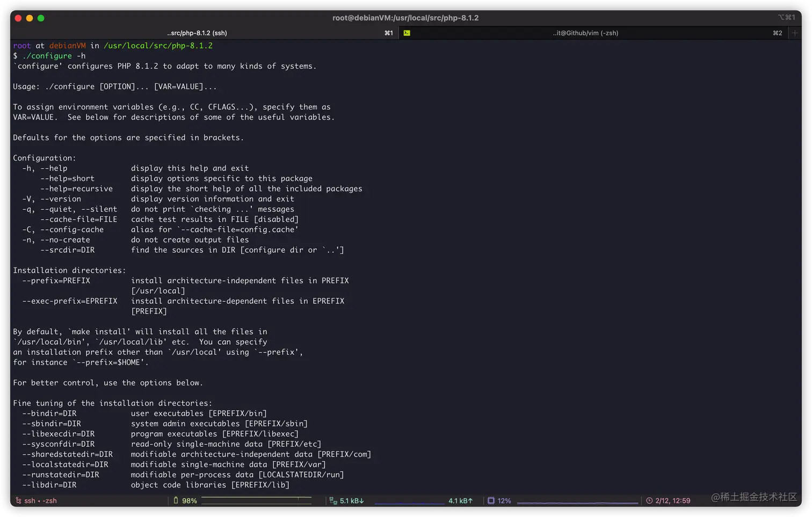Click the ⌥⌘1 window shortcut label
Screen dimensions: 812x517
click(x=787, y=17)
